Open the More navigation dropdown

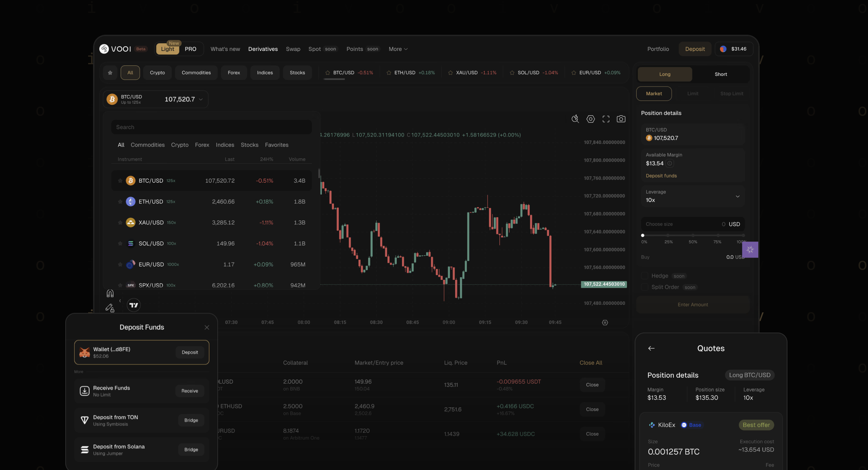click(398, 49)
